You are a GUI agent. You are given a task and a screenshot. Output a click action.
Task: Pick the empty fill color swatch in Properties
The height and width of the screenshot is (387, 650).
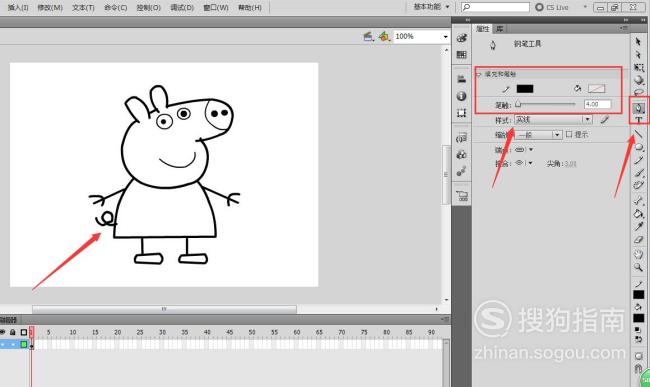pos(597,89)
